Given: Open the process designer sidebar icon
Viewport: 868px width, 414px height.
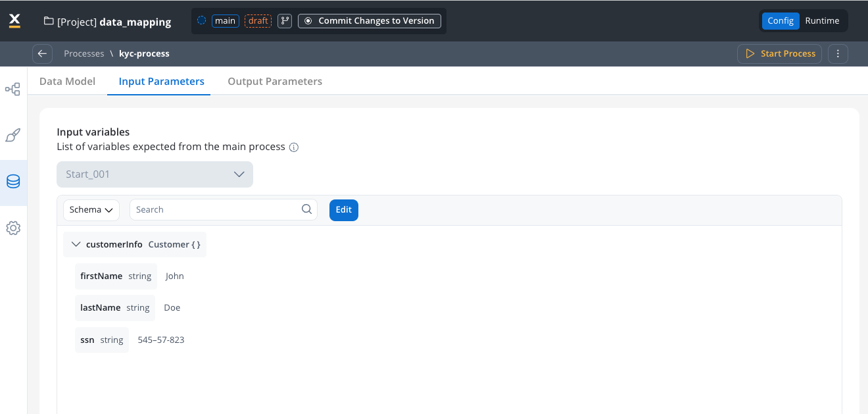Looking at the screenshot, I should 12,89.
